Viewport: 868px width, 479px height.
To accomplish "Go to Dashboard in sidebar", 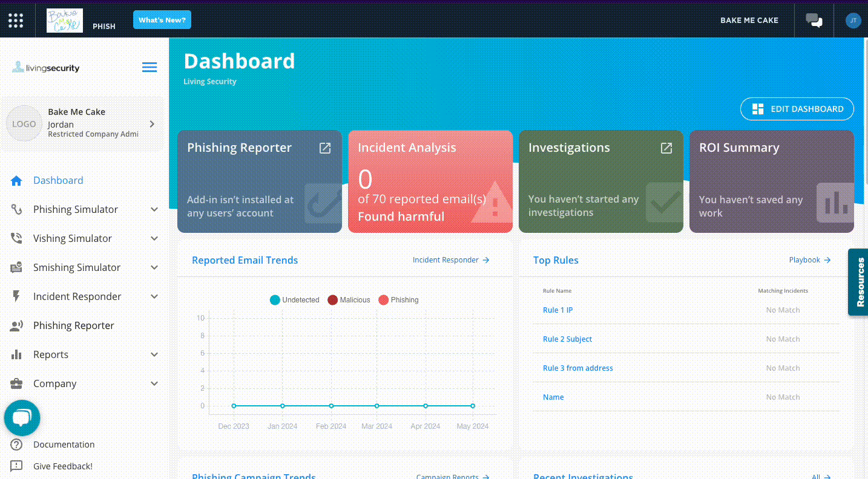I will coord(58,180).
